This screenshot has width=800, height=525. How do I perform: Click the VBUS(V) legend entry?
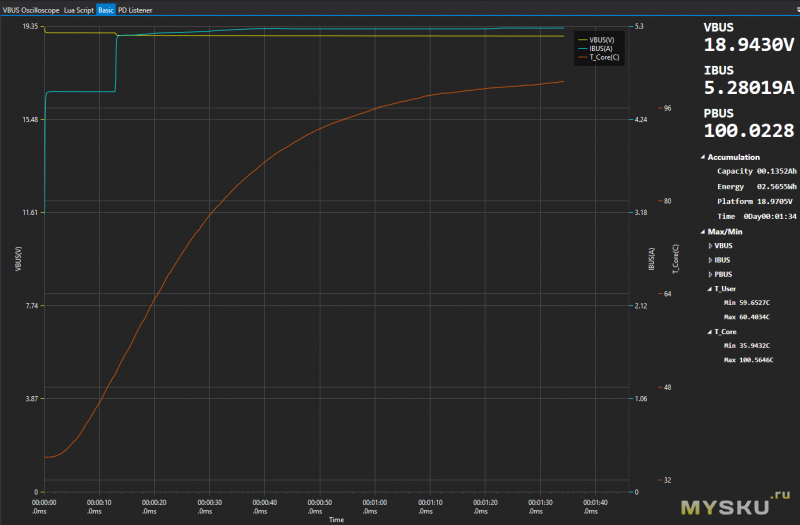point(596,40)
